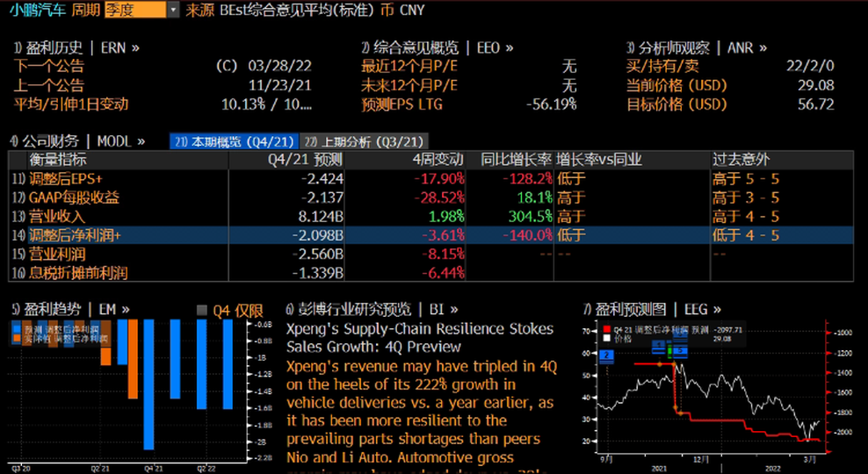Select row 13) 营业收入
This screenshot has height=474, width=868.
click(430, 216)
